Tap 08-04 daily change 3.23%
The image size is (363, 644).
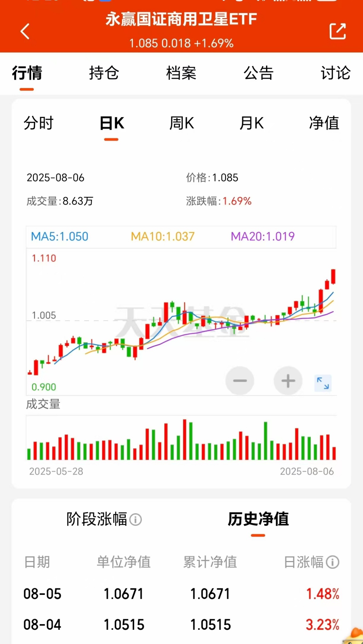[x=323, y=625]
